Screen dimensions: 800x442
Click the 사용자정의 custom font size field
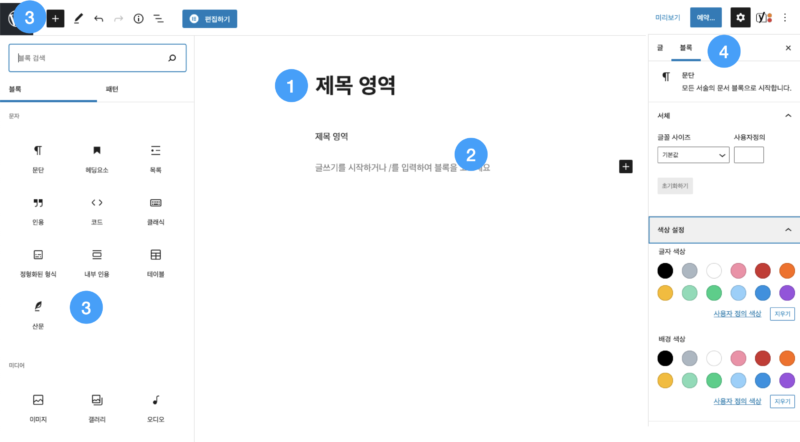tap(748, 155)
